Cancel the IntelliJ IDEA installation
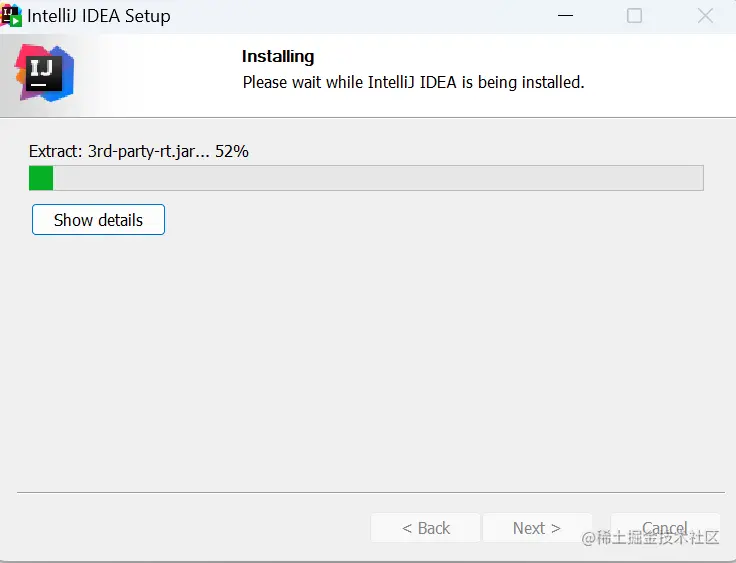The image size is (736, 563). [x=665, y=527]
